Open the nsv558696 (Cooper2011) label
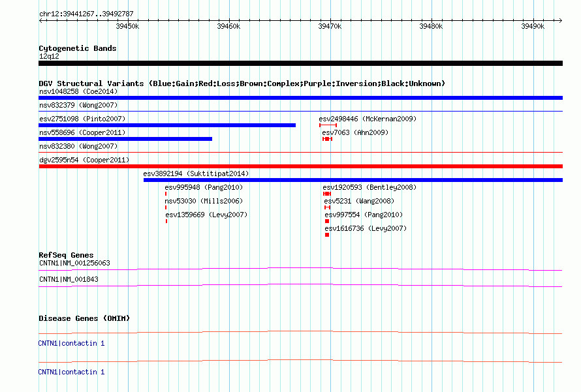Screen dimensions: 581x392 tap(82, 132)
